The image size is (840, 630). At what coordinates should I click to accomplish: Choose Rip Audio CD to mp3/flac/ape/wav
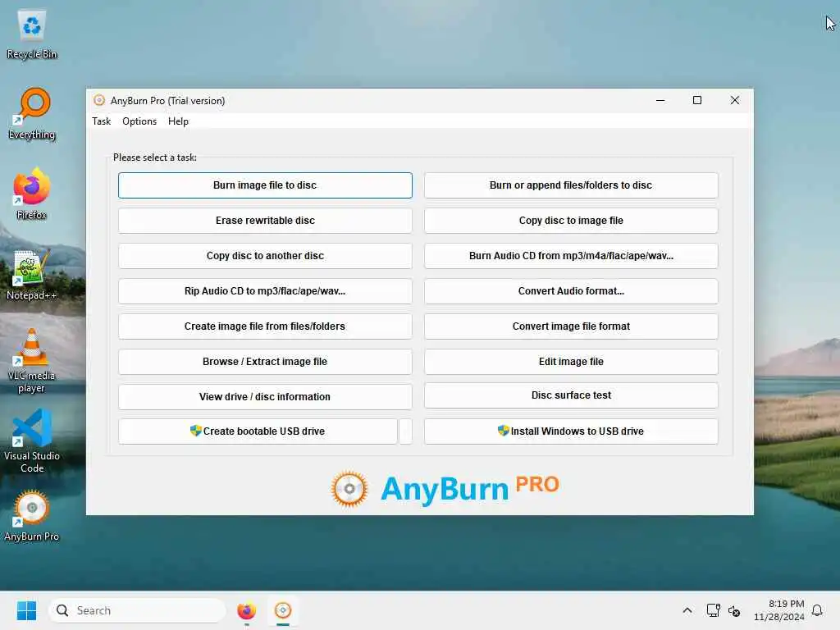[265, 291]
